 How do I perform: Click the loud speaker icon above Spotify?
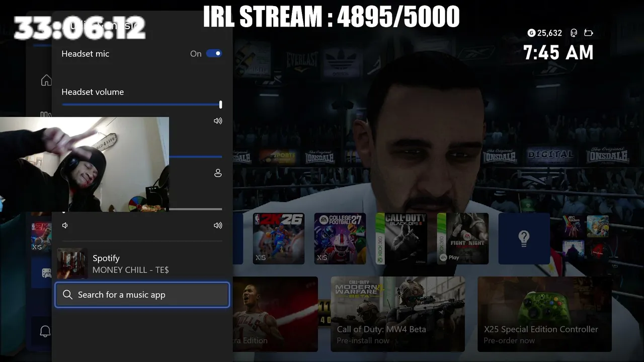coord(218,225)
